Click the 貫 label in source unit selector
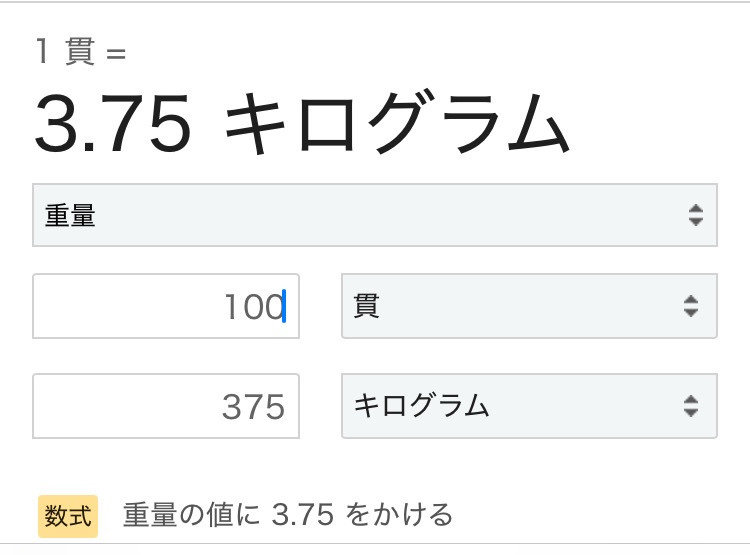Image resolution: width=750 pixels, height=555 pixels. 366,306
